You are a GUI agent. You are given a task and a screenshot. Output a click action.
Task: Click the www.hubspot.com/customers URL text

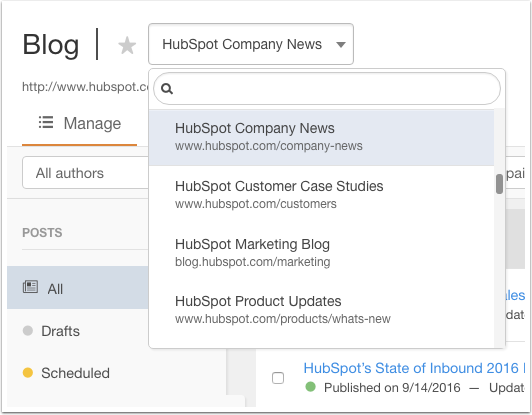coord(256,204)
